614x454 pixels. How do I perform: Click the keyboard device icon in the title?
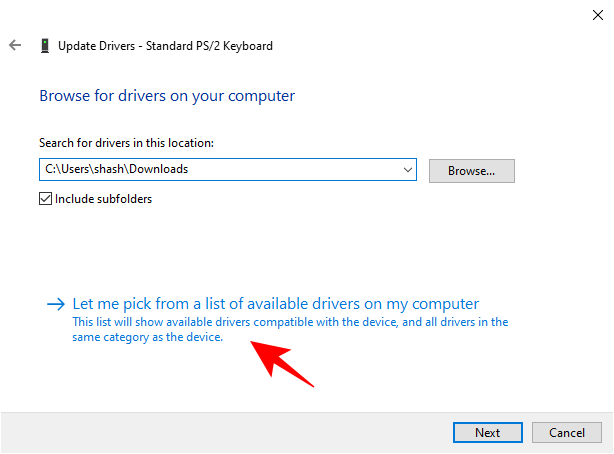coord(44,46)
